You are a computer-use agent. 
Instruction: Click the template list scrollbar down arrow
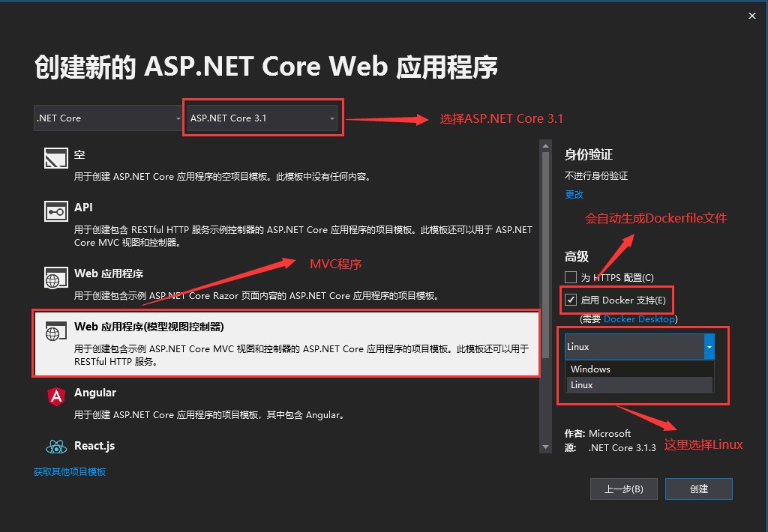[x=545, y=447]
